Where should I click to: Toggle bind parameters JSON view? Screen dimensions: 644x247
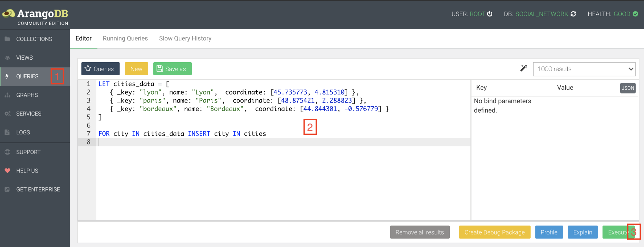(628, 88)
